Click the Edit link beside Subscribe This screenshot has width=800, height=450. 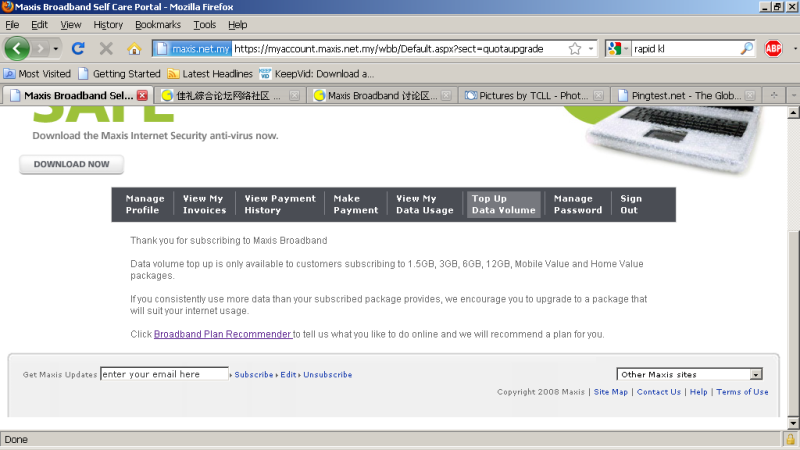[288, 374]
